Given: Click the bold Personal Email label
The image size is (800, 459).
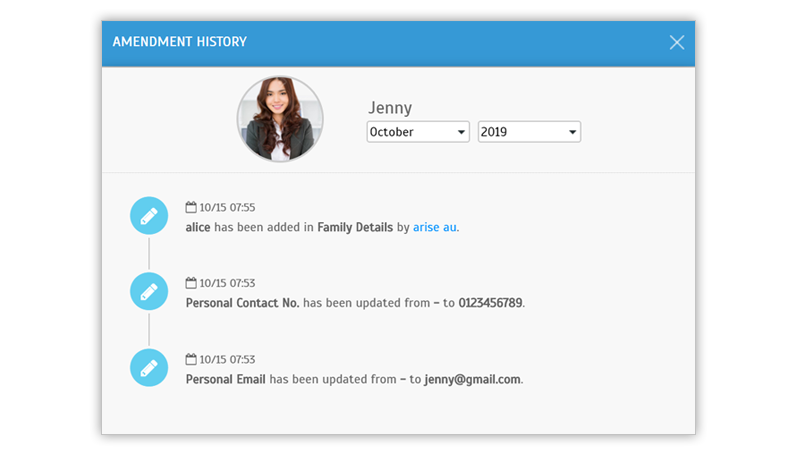Looking at the screenshot, I should 226,379.
